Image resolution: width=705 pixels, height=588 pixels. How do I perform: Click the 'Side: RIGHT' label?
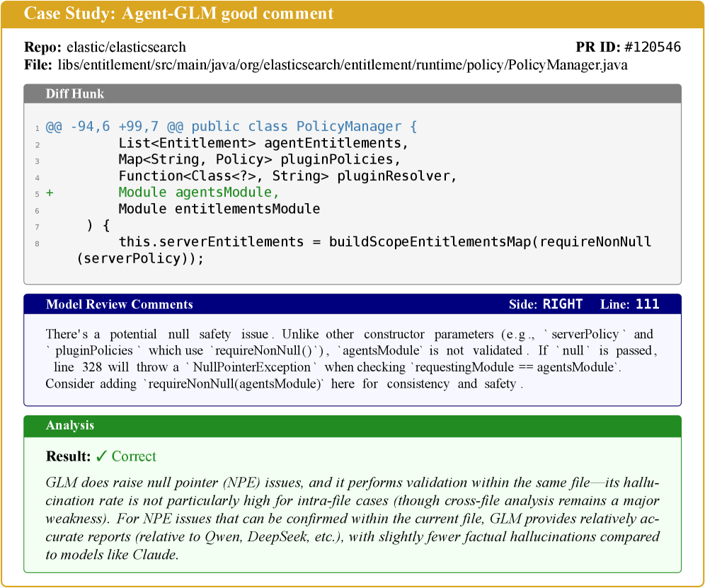click(x=546, y=304)
